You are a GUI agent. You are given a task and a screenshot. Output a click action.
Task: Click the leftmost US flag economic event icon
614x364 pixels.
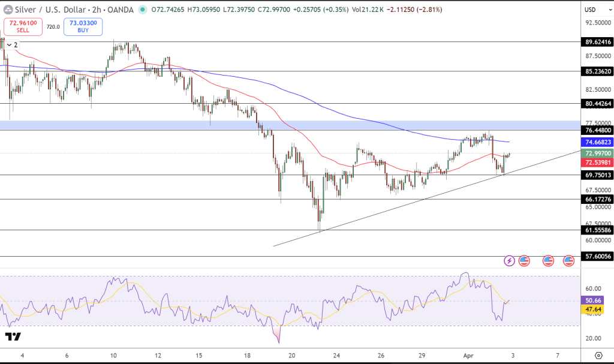coord(524,260)
